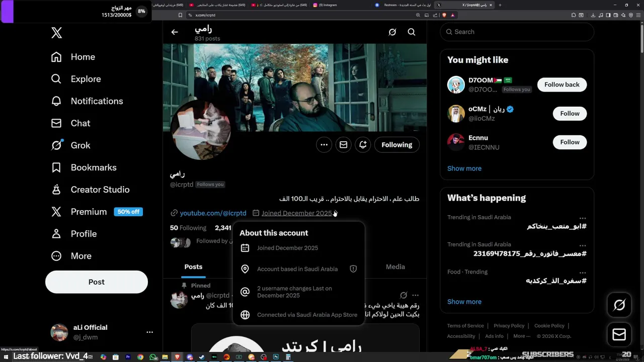The width and height of the screenshot is (644, 362).
Task: Open Explore from the left navigation
Action: click(76, 79)
